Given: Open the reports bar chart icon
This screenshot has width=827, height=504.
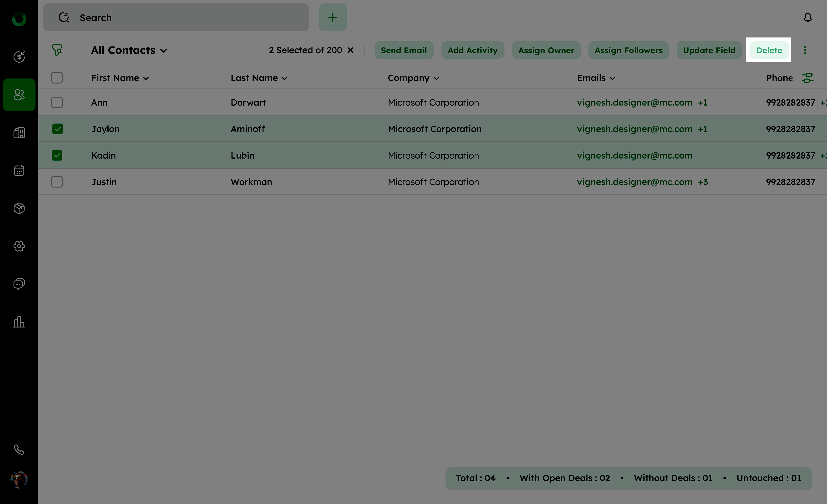Looking at the screenshot, I should pyautogui.click(x=19, y=322).
